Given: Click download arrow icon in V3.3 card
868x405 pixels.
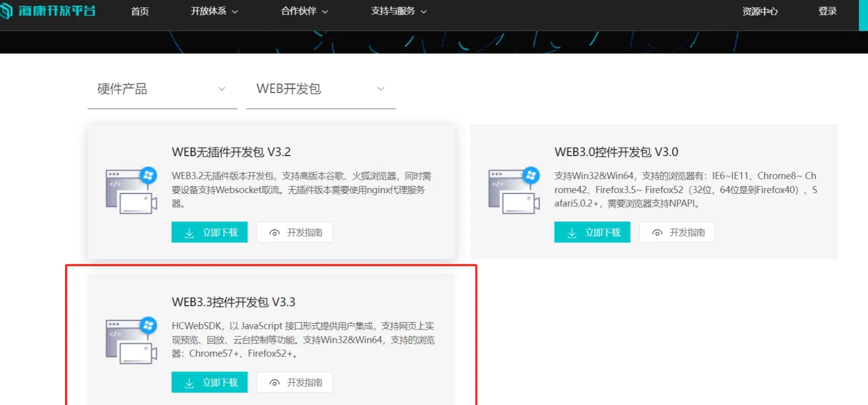Looking at the screenshot, I should pyautogui.click(x=189, y=383).
